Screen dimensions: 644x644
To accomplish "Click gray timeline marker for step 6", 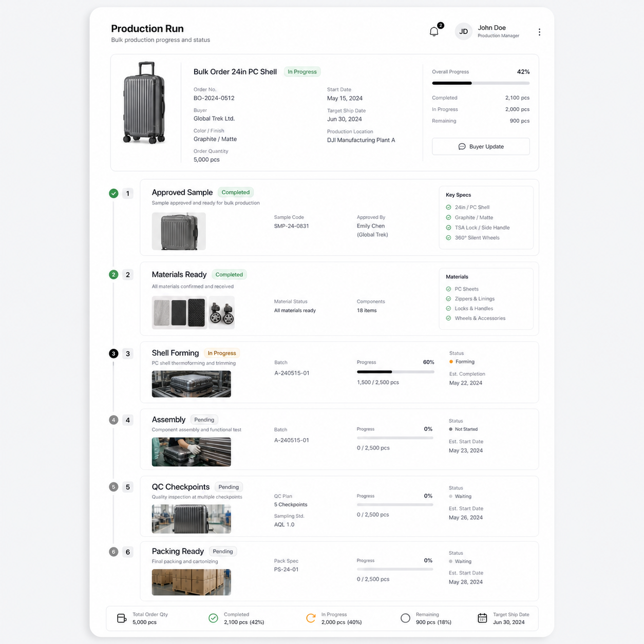I will [113, 552].
